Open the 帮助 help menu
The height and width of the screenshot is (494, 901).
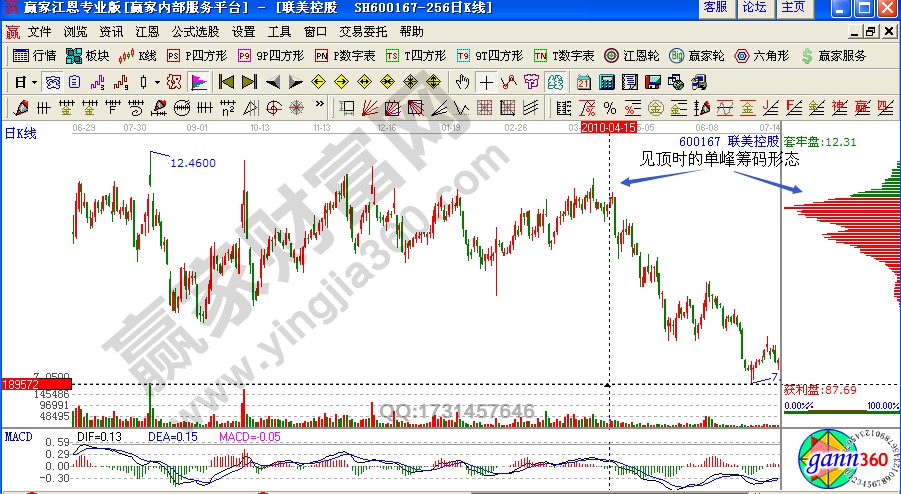tap(411, 32)
